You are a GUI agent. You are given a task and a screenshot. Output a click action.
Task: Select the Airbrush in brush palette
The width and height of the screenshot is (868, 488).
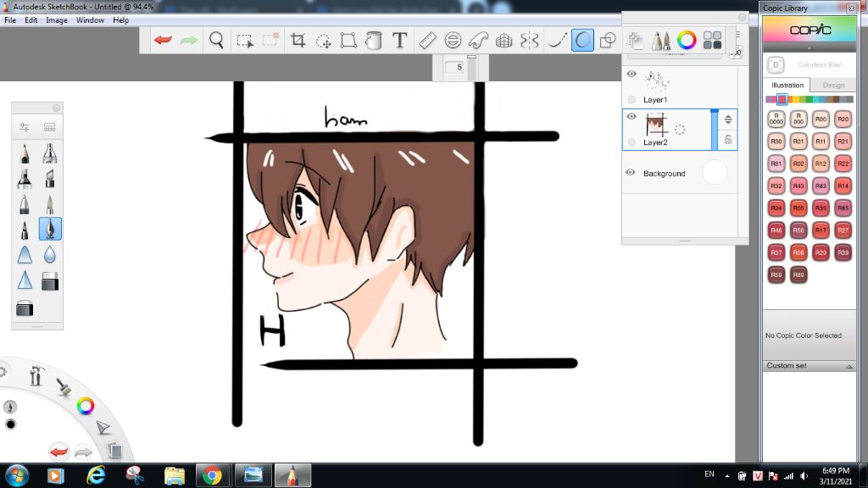coord(50,153)
